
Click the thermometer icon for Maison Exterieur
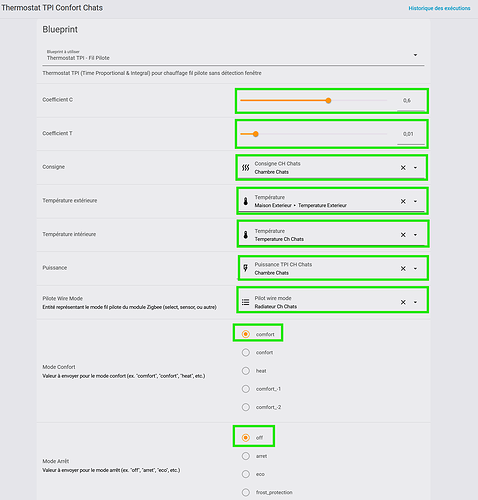coord(246,201)
